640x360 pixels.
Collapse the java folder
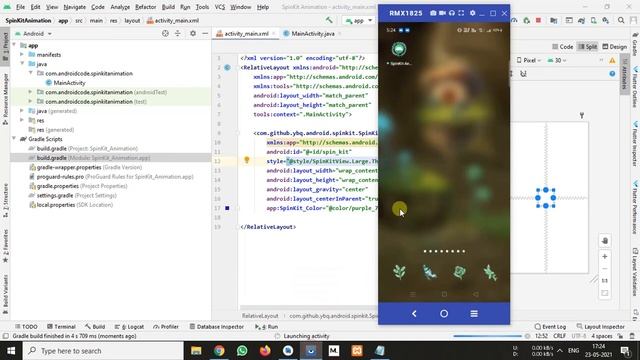tap(22, 64)
